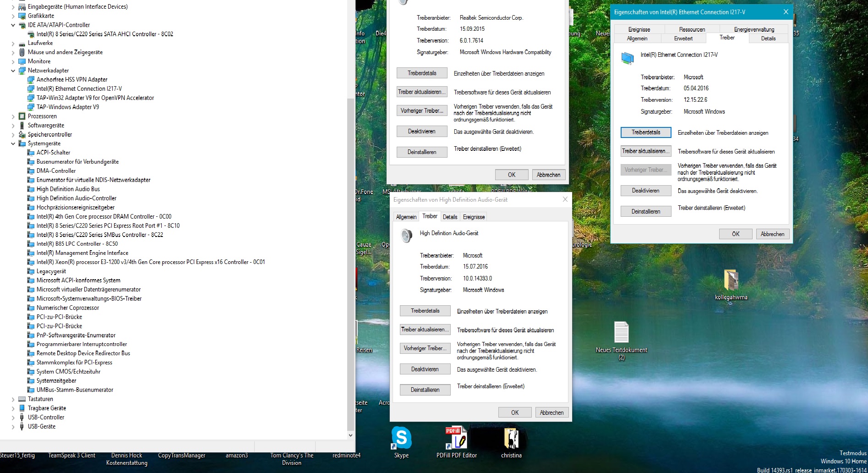This screenshot has width=868, height=473.
Task: Click the 'TeamSpeak 3 Client' desktop label
Action: 72,455
